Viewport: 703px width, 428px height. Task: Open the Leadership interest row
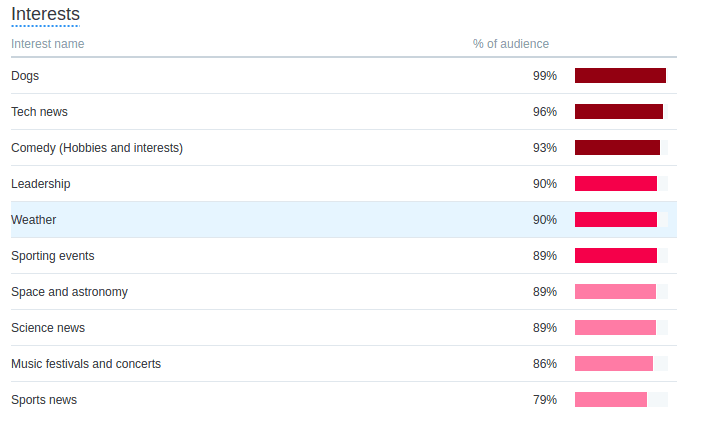[x=344, y=184]
